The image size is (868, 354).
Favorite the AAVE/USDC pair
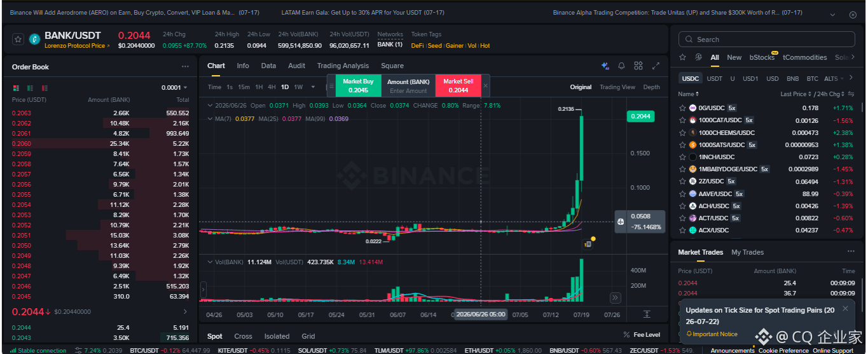(682, 194)
